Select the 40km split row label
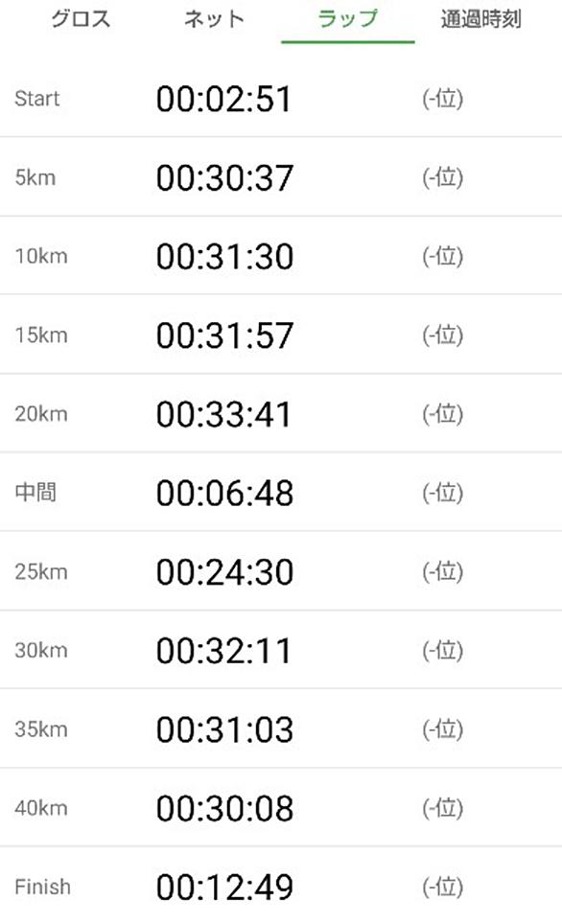Screen dimensions: 562x924 coord(41,807)
